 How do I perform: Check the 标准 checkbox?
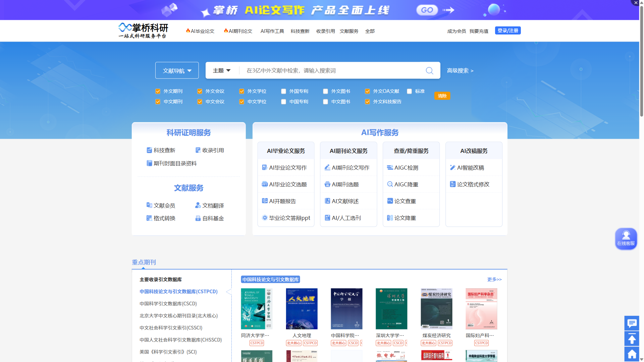pyautogui.click(x=409, y=91)
